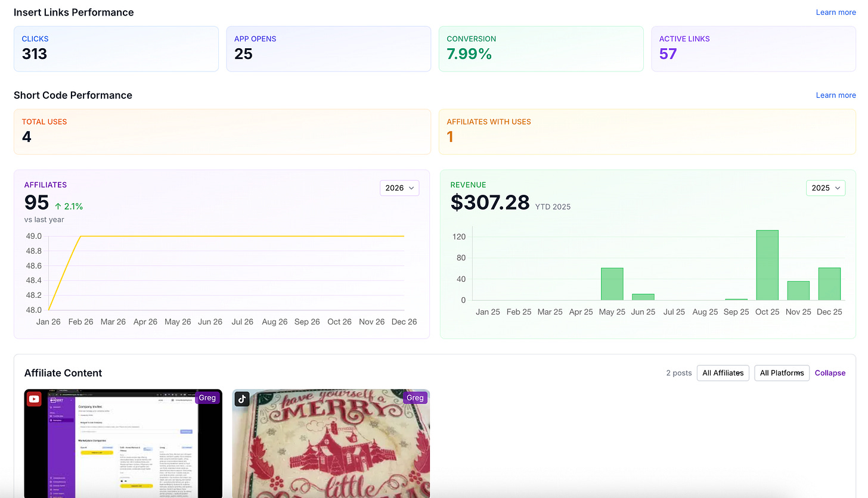Image resolution: width=868 pixels, height=498 pixels.
Task: Click the YouTube icon on the first post
Action: coord(34,398)
